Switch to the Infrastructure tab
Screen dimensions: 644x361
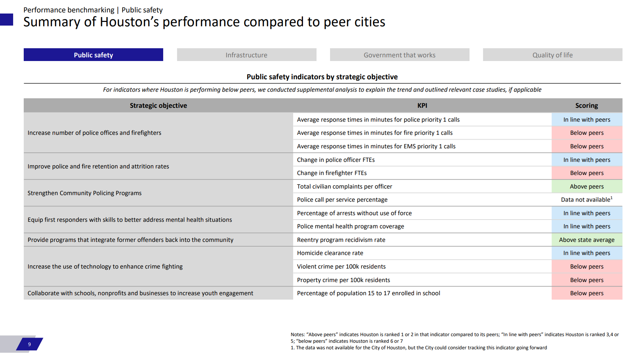246,55
